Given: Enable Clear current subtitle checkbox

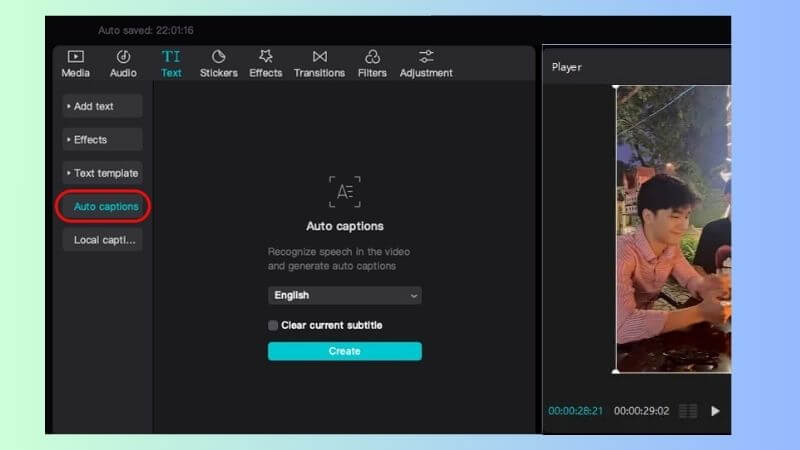Looking at the screenshot, I should [273, 325].
